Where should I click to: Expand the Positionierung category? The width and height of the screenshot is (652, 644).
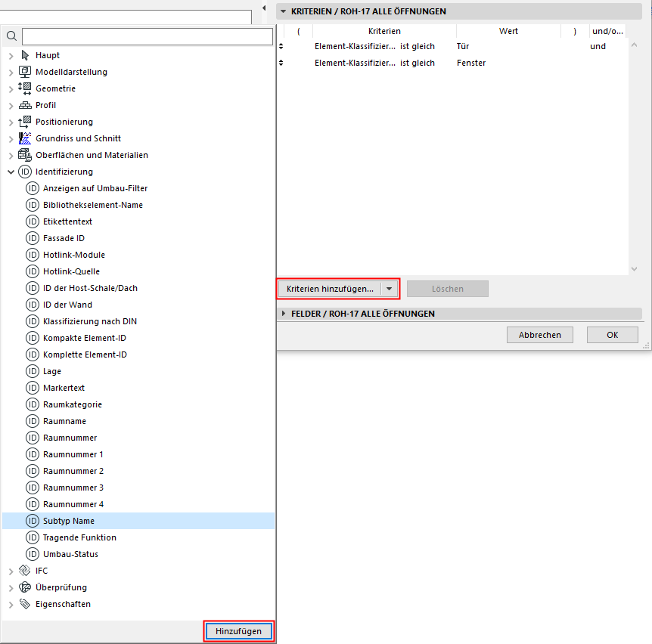click(11, 122)
